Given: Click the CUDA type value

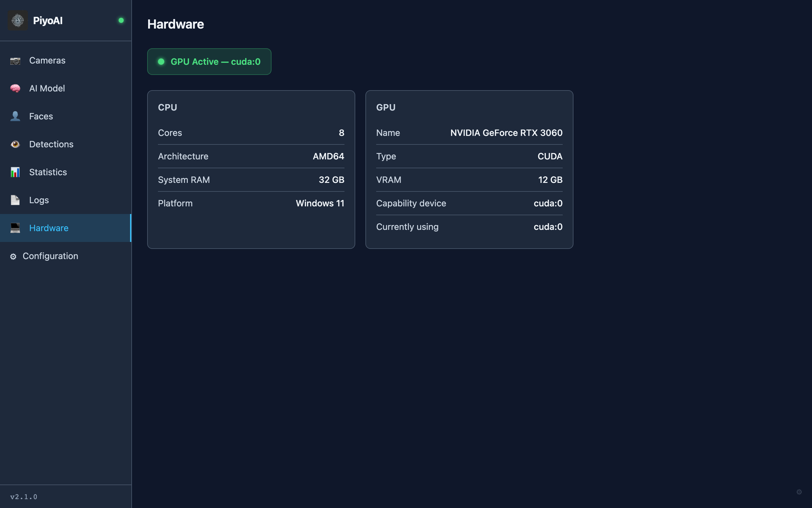Looking at the screenshot, I should point(550,156).
